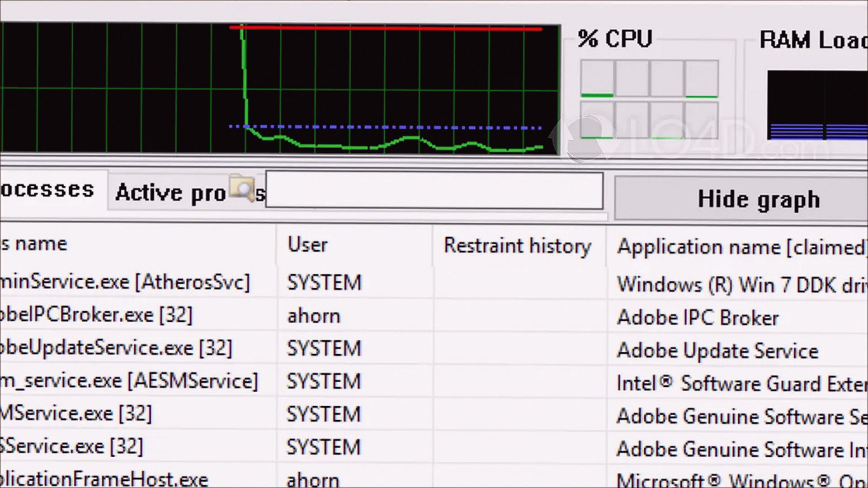
Task: Click the RAM Load graph
Action: pyautogui.click(x=817, y=105)
